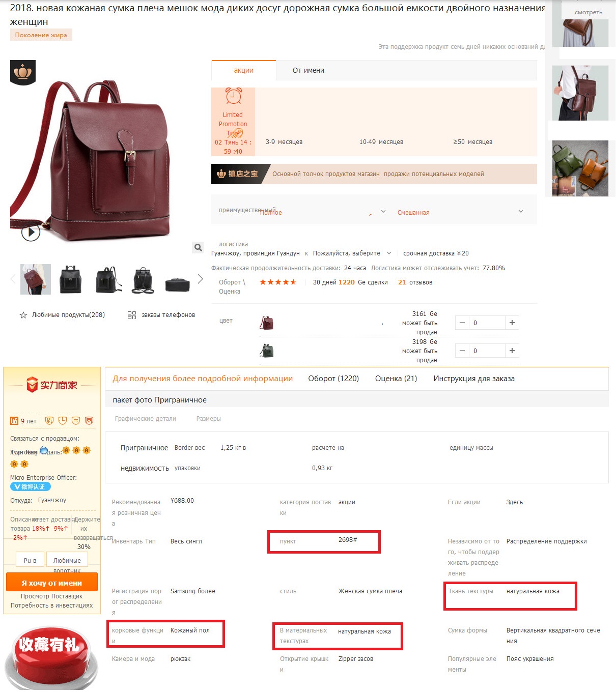Switch to the 'От имени' tab
616x692 pixels.
point(309,70)
